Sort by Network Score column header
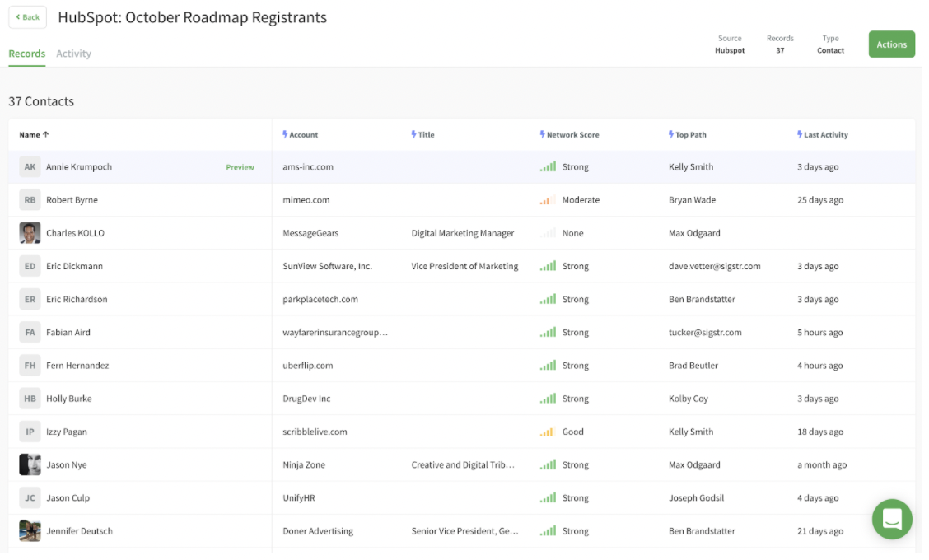The height and width of the screenshot is (560, 929). tap(572, 135)
